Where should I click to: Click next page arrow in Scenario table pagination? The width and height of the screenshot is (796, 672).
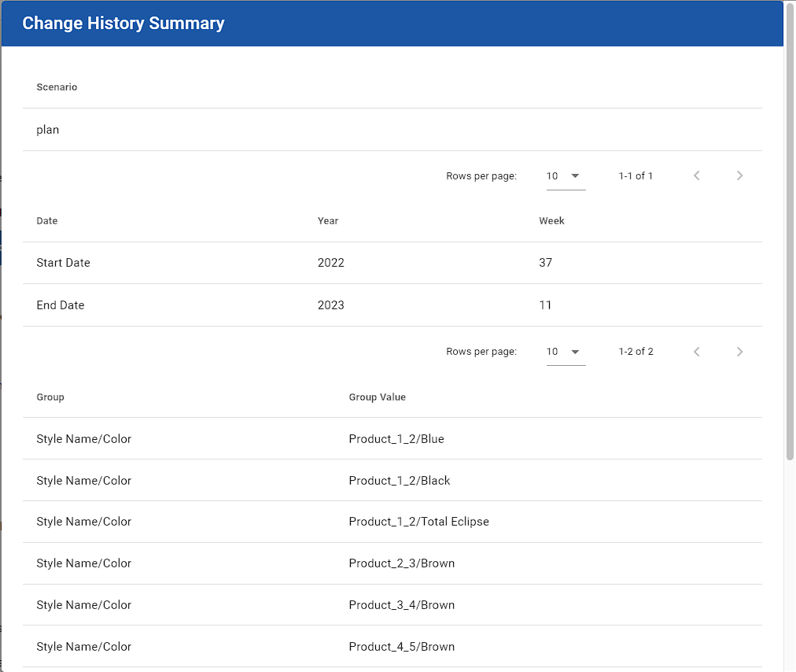point(739,176)
